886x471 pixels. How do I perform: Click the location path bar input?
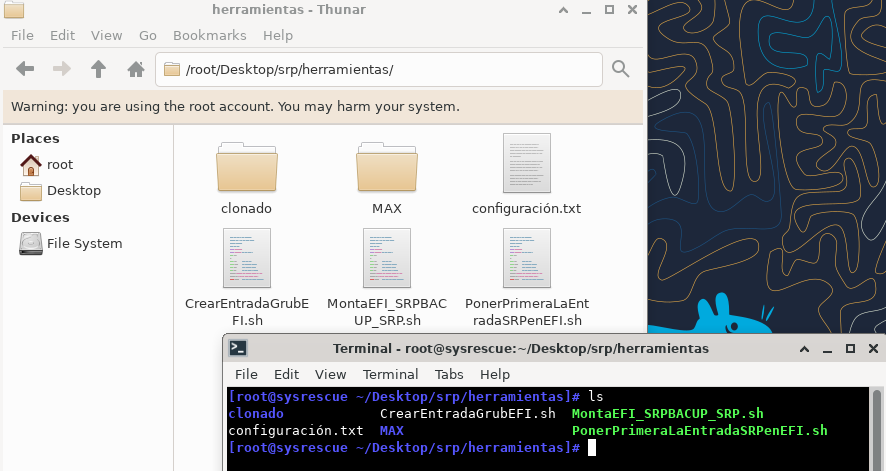click(x=380, y=70)
